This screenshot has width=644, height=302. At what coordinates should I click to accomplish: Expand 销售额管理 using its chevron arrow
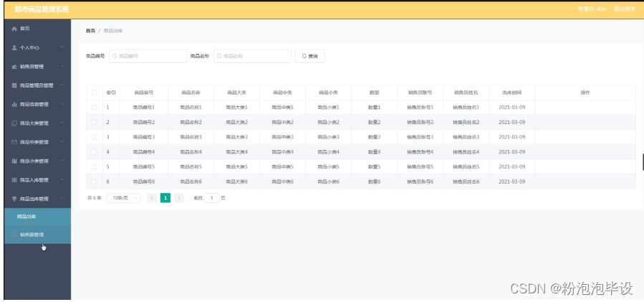pos(62,235)
